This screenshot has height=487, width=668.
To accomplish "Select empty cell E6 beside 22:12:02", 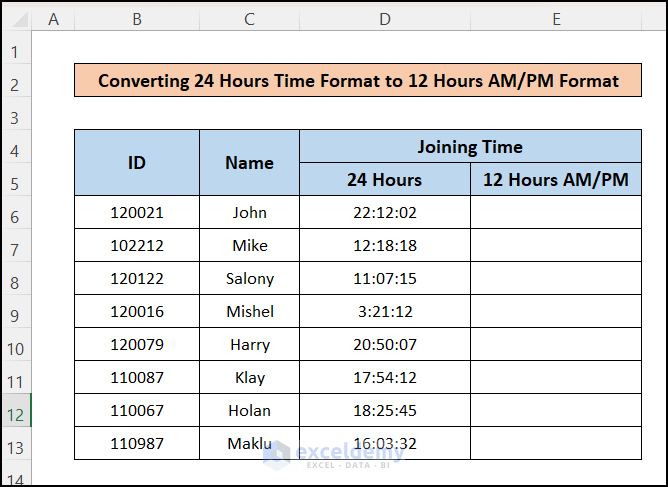I will [556, 212].
